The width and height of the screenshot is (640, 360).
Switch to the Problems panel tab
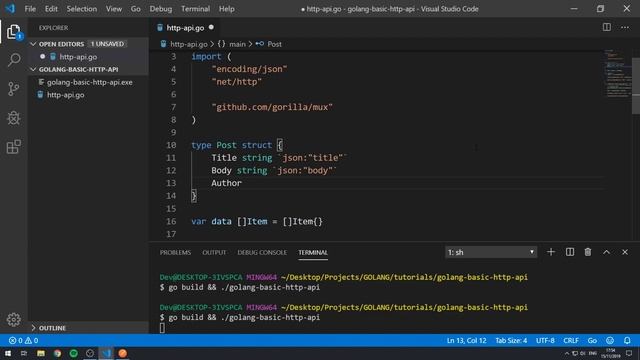coord(175,253)
